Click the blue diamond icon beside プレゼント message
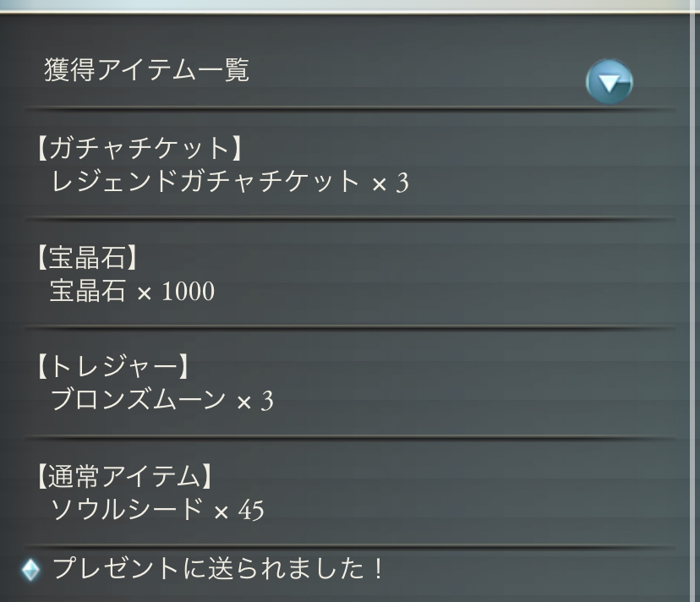 pyautogui.click(x=31, y=570)
